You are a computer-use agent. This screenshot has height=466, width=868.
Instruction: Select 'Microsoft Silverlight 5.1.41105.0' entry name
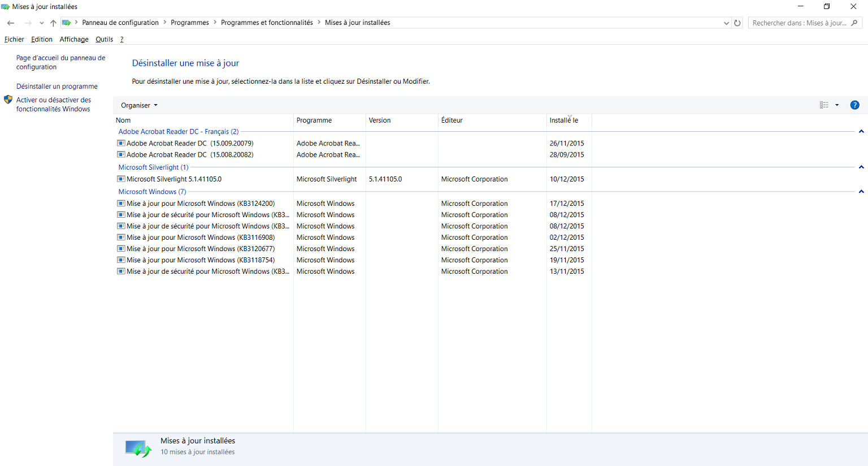coord(174,179)
